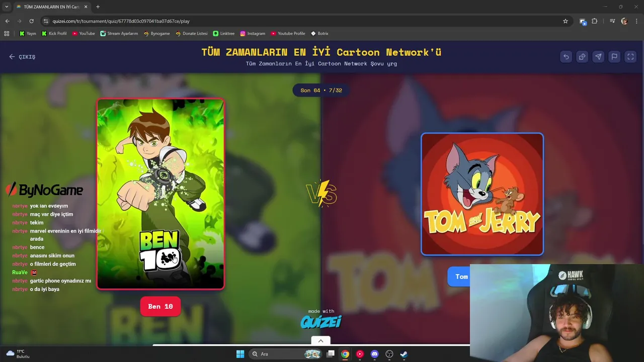
Task: Open YouTube Music from the taskbar
Action: (360, 354)
